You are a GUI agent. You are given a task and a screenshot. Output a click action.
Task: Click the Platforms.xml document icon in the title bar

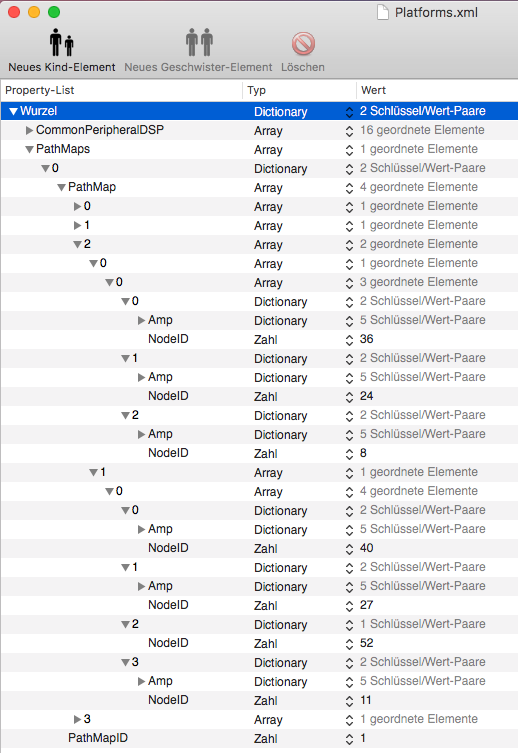coord(383,12)
